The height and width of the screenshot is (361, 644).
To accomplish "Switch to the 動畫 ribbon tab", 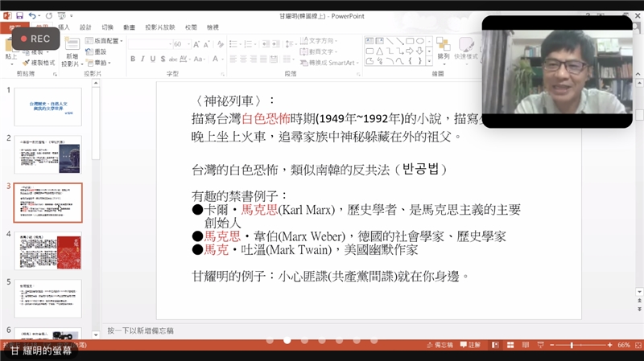I will point(129,27).
